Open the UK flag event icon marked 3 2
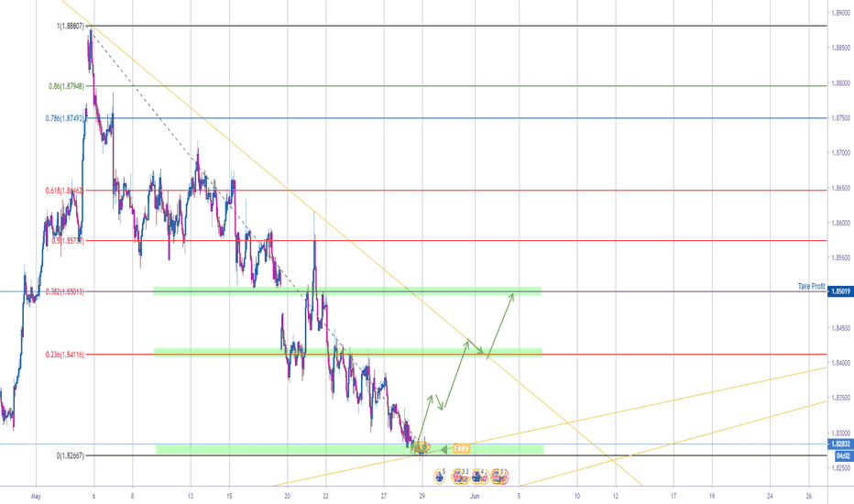 pos(460,477)
